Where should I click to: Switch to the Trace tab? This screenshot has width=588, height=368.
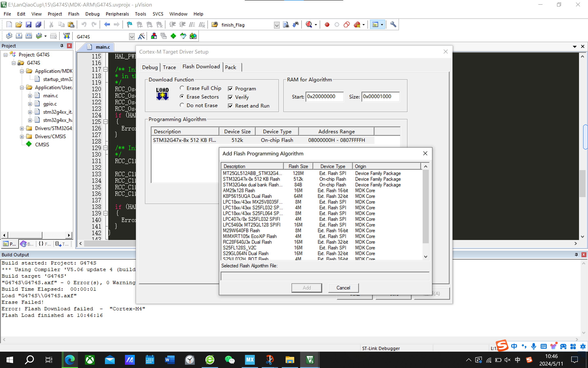[169, 67]
